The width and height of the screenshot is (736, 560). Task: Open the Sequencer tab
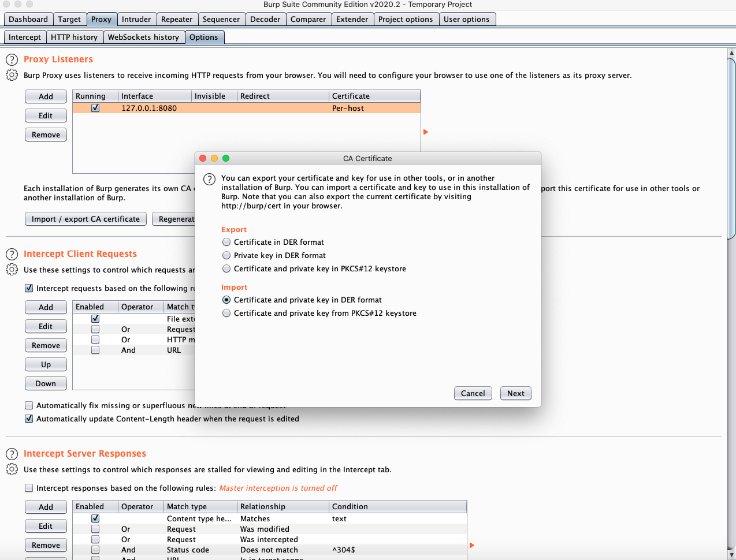coord(221,19)
